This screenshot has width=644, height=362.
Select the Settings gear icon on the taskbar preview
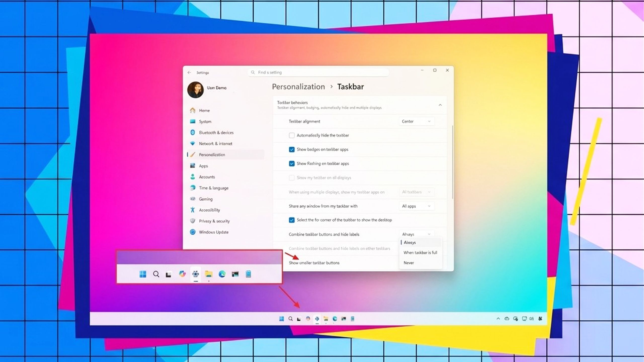click(x=195, y=274)
